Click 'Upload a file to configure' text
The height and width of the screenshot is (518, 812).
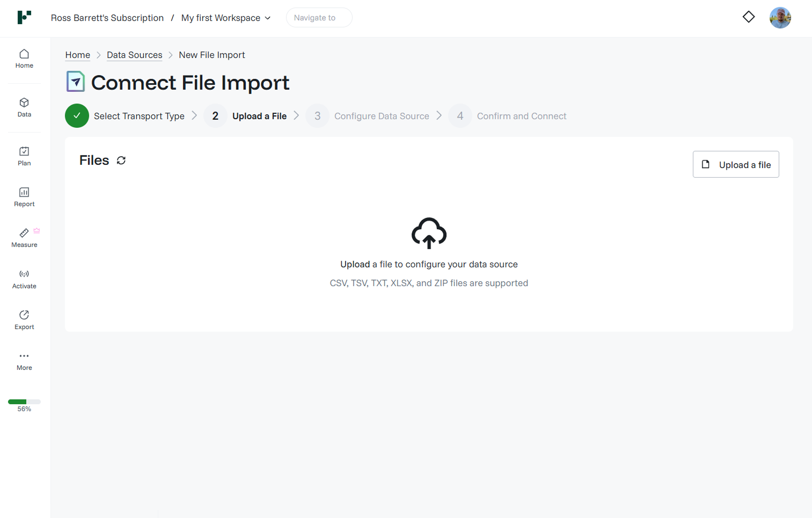tap(429, 264)
